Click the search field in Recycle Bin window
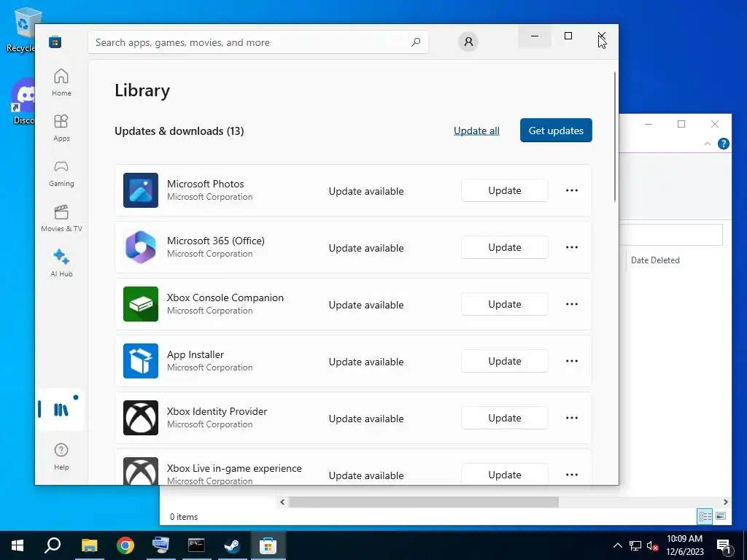 (671, 235)
